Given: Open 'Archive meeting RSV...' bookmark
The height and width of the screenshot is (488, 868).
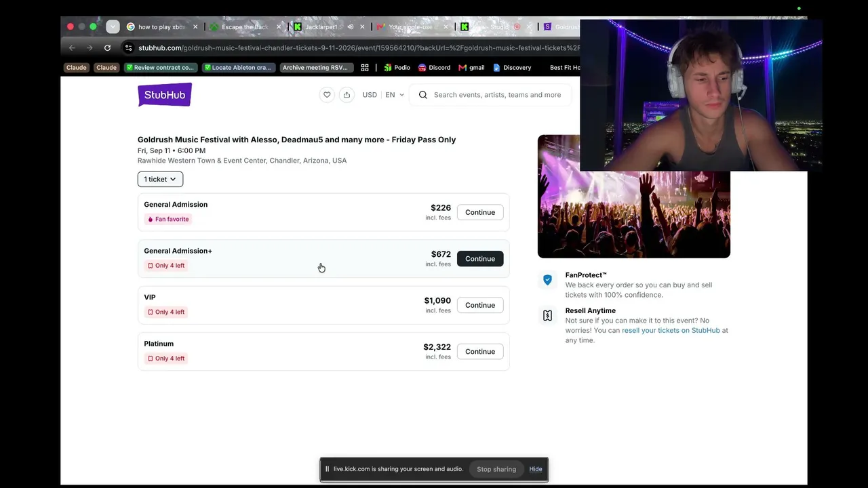Looking at the screenshot, I should point(315,68).
